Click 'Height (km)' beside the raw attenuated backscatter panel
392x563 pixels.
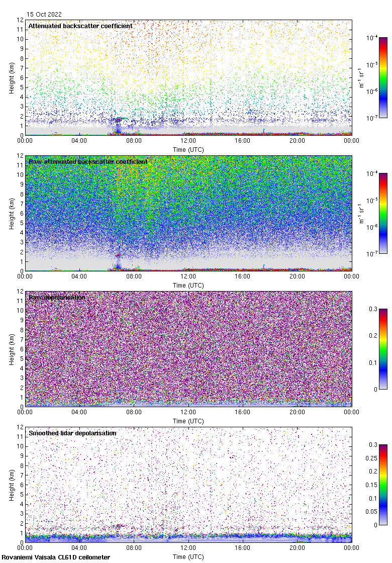point(12,213)
